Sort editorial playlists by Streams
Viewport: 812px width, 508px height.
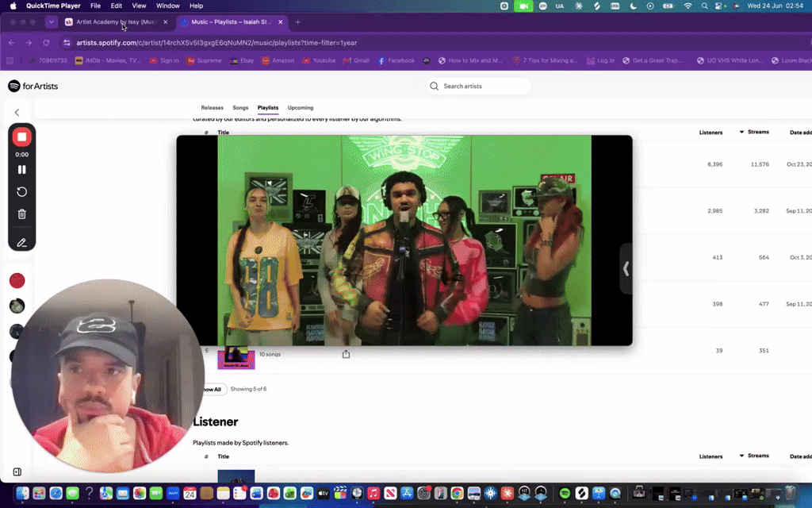pos(754,132)
